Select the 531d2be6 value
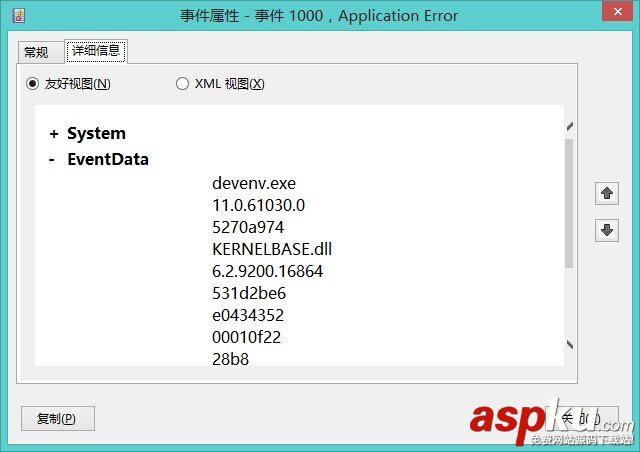640x452 pixels. (249, 293)
